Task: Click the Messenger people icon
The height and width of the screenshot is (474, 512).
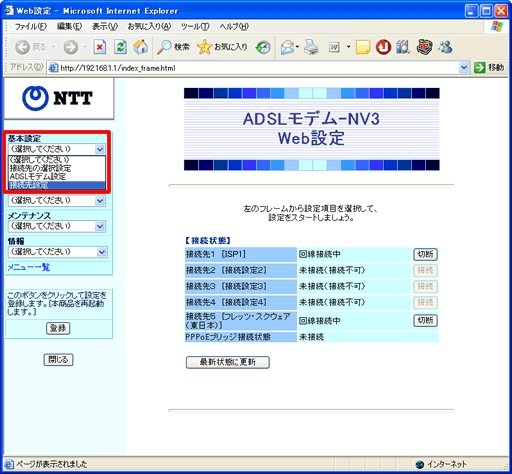Action: (445, 47)
